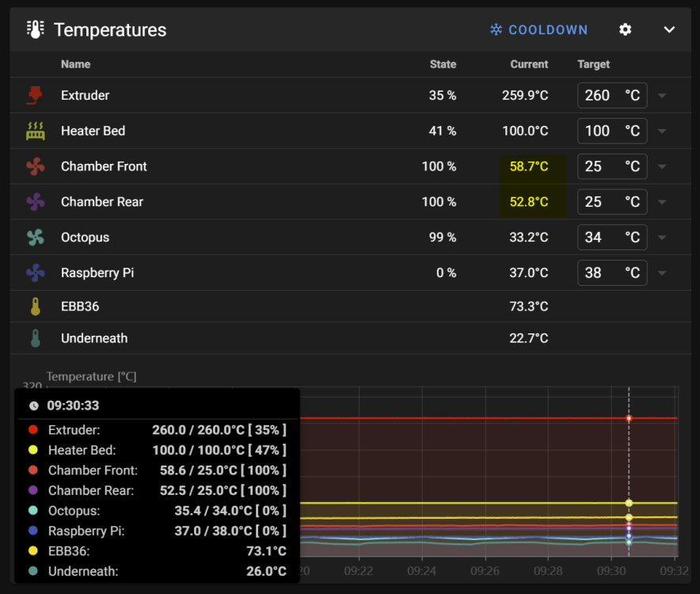The width and height of the screenshot is (700, 594).
Task: Click the Chamber Rear name label
Action: point(102,202)
